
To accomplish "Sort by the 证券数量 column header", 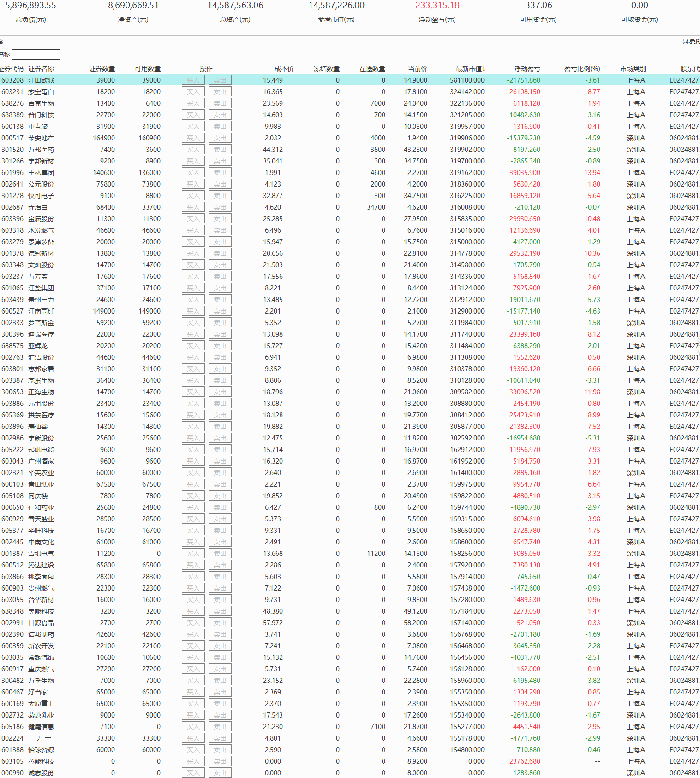I will tap(102, 69).
